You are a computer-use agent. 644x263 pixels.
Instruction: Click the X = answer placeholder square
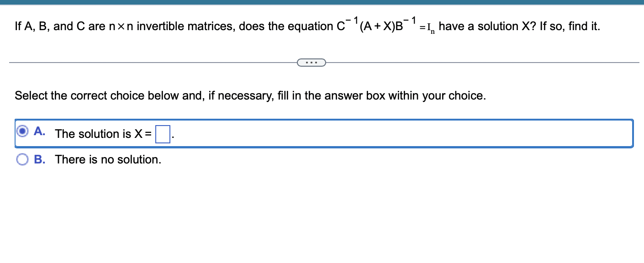click(x=163, y=133)
